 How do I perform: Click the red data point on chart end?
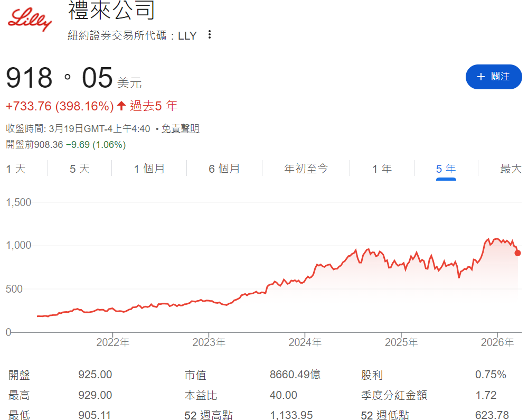[x=518, y=253]
